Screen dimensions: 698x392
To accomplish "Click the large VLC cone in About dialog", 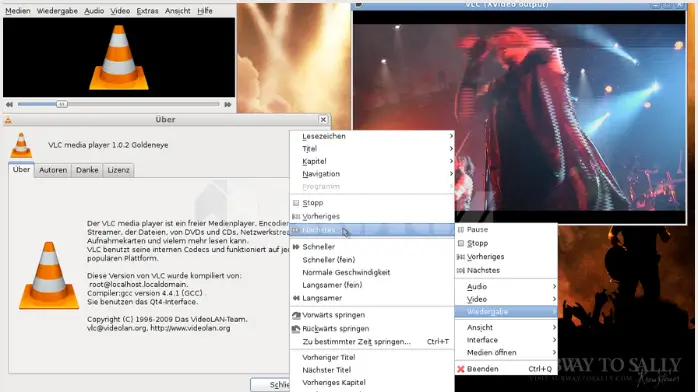I will point(49,275).
